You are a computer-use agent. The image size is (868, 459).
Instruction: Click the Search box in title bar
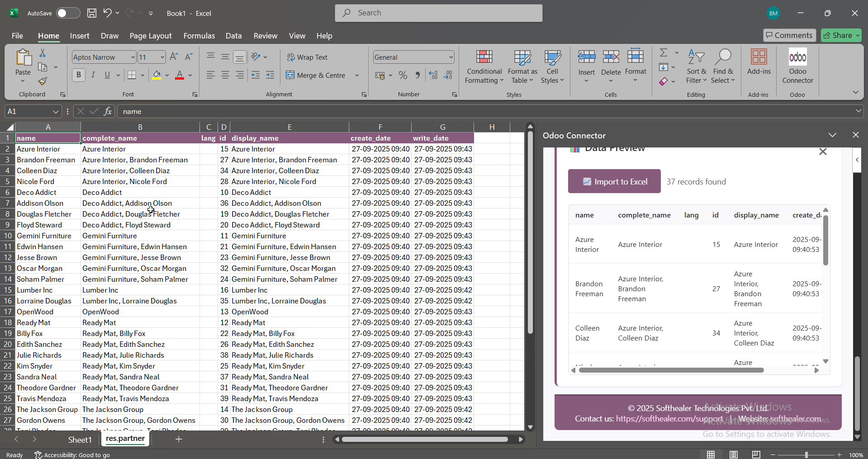438,13
